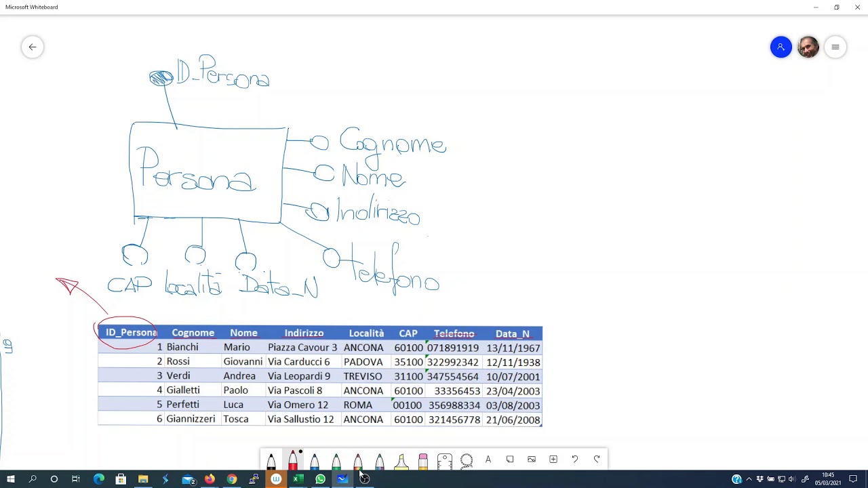
Task: Open Cortana from the taskbar
Action: [x=54, y=479]
